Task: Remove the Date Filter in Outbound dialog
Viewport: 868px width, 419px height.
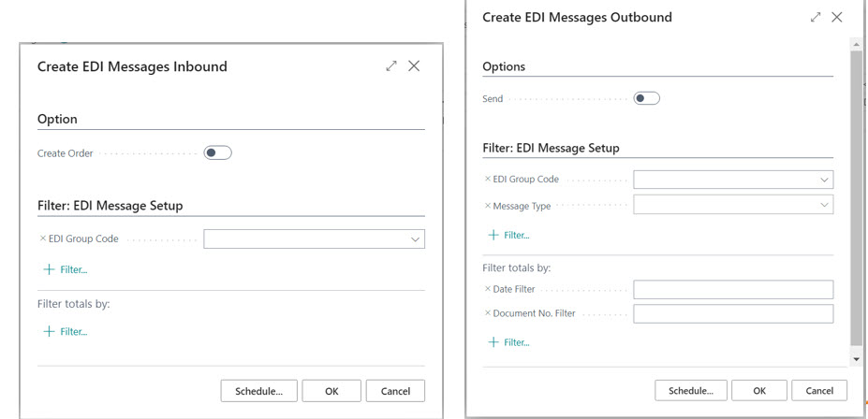Action: click(488, 290)
